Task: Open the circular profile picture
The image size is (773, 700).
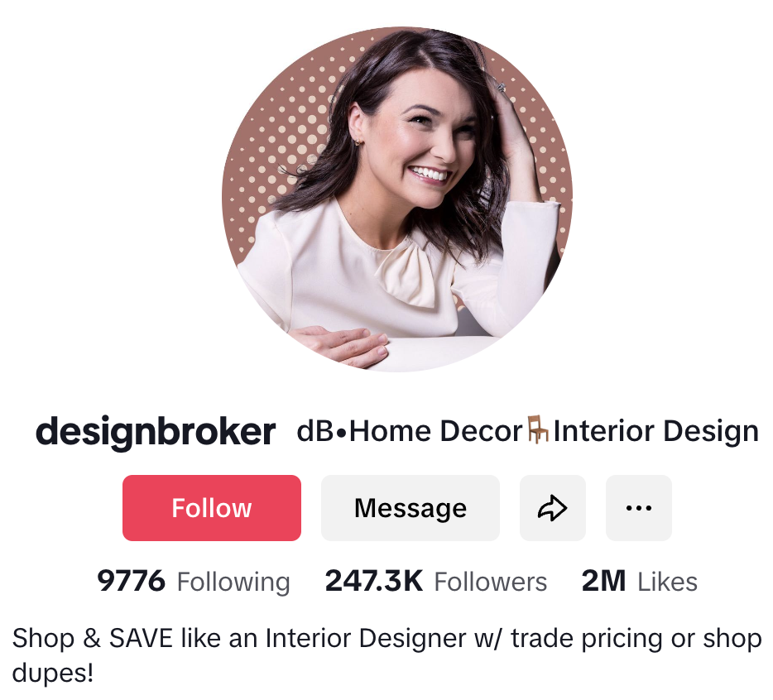Action: point(397,199)
